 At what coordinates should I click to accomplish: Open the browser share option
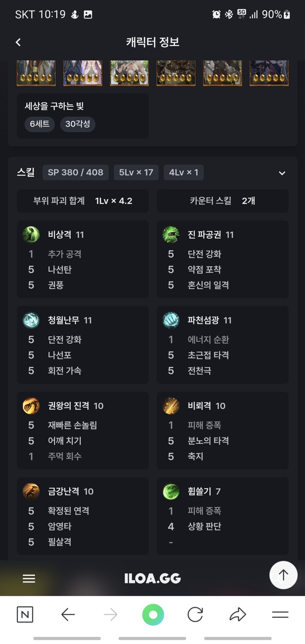click(x=238, y=614)
